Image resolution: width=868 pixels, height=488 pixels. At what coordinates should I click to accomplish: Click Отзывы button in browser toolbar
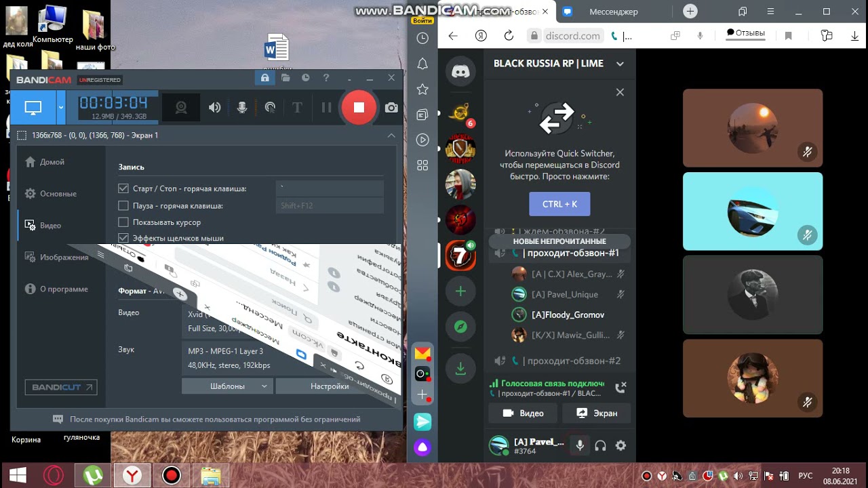click(746, 33)
